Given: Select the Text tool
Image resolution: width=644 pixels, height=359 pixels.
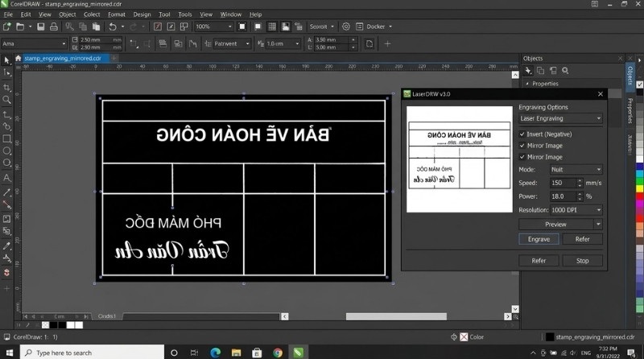Looking at the screenshot, I should pyautogui.click(x=6, y=178).
